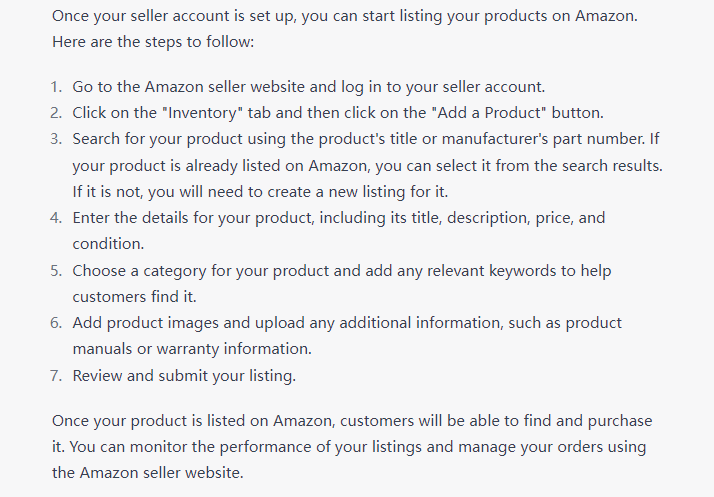Click 'the Amazon seller website.' closing line

[148, 473]
